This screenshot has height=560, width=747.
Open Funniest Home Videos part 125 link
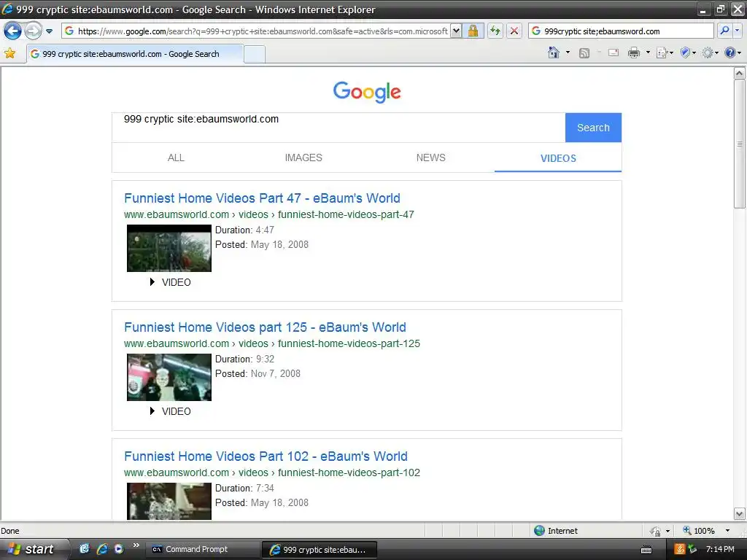click(265, 327)
